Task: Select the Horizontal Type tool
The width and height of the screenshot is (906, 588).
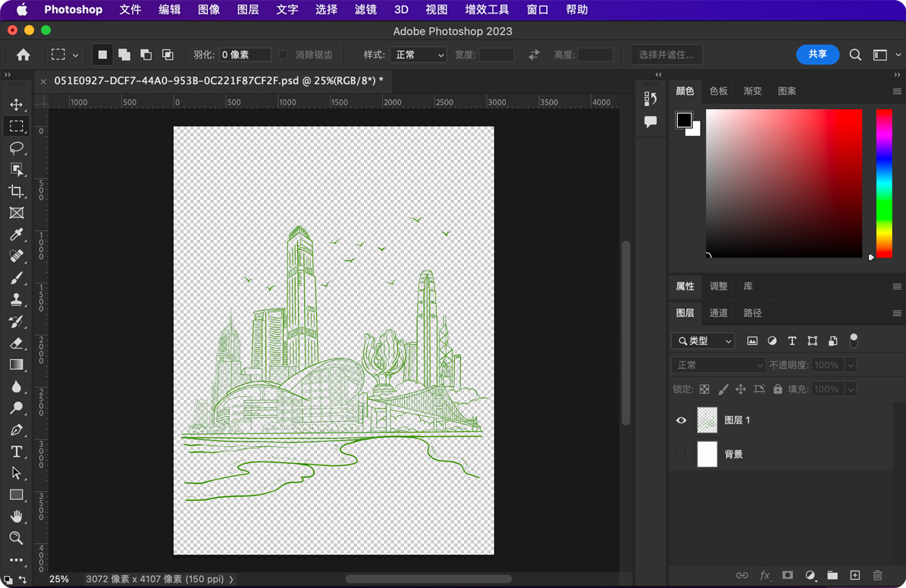Action: pyautogui.click(x=16, y=452)
